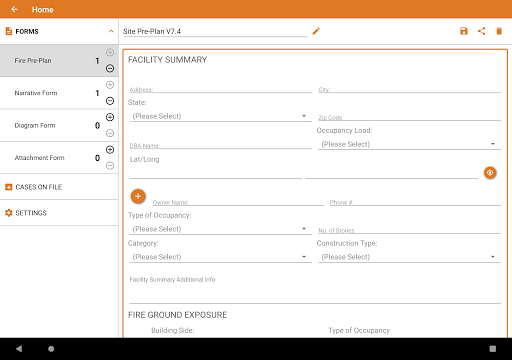Open the Occupancy Load dropdown
This screenshot has width=512, height=360.
click(409, 144)
